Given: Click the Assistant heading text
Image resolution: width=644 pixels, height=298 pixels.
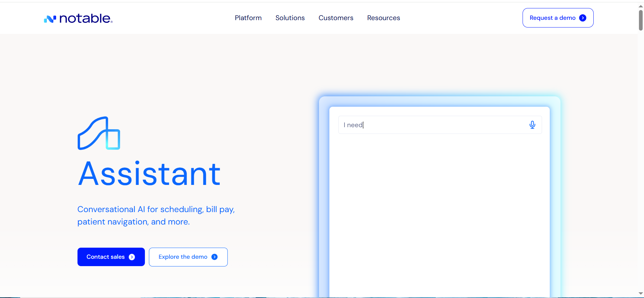Looking at the screenshot, I should pos(149,173).
